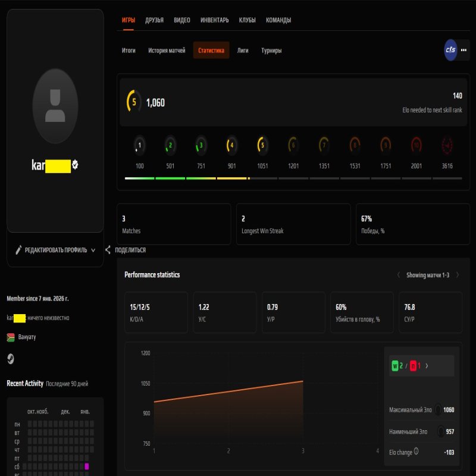Expand the W/L record with the chevron

point(428,365)
